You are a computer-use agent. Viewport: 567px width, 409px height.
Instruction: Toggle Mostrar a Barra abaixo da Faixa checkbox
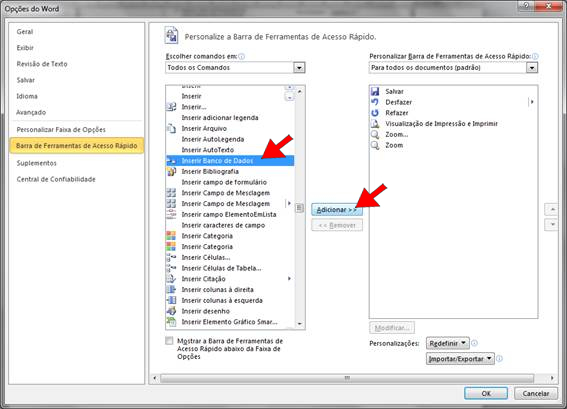click(x=169, y=341)
